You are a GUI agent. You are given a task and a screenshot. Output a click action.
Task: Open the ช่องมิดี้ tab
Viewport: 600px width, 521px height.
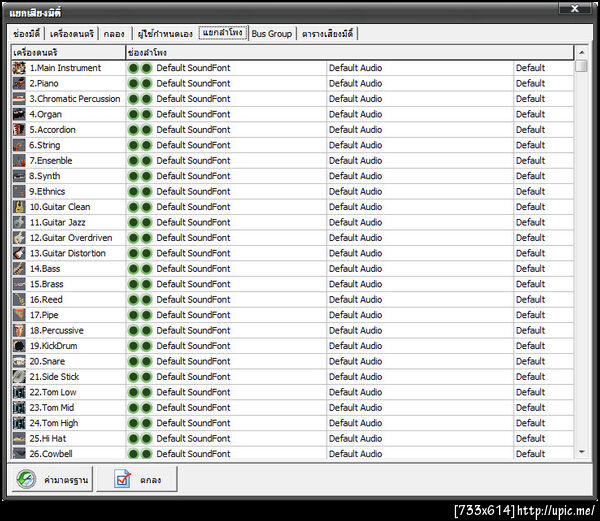(x=26, y=34)
